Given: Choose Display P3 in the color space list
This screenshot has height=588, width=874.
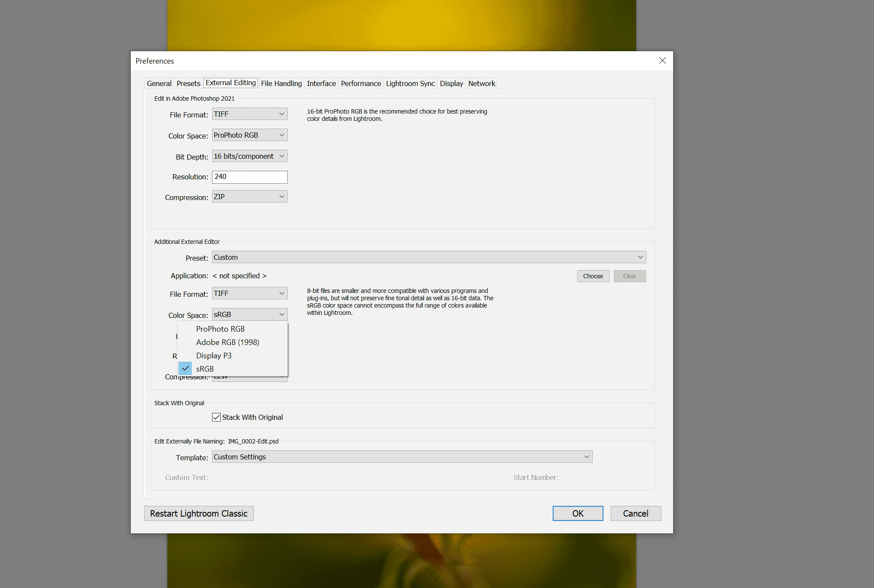Looking at the screenshot, I should click(214, 355).
